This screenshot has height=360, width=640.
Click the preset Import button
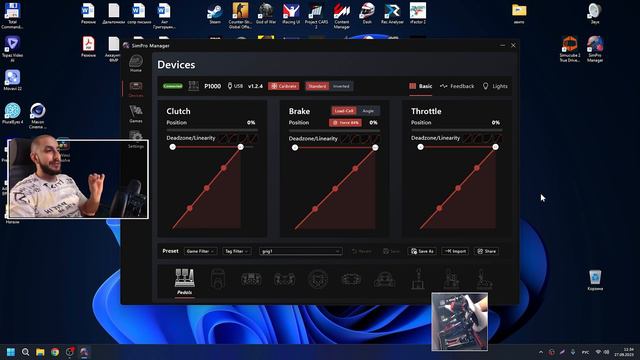pos(455,251)
